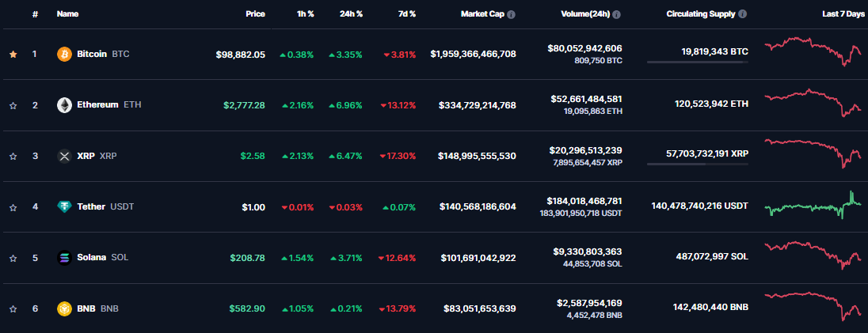Image resolution: width=868 pixels, height=333 pixels.
Task: Add Ethereum to watchlist with star
Action: click(13, 104)
